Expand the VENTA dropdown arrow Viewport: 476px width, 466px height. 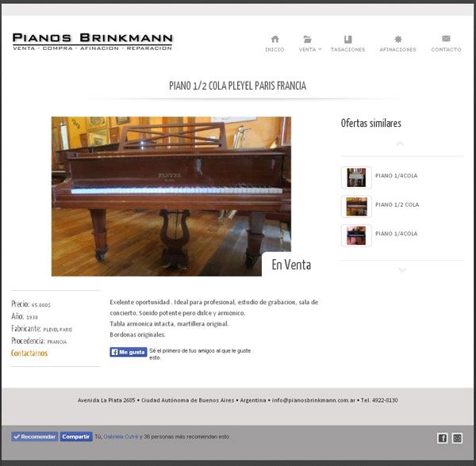coord(320,49)
